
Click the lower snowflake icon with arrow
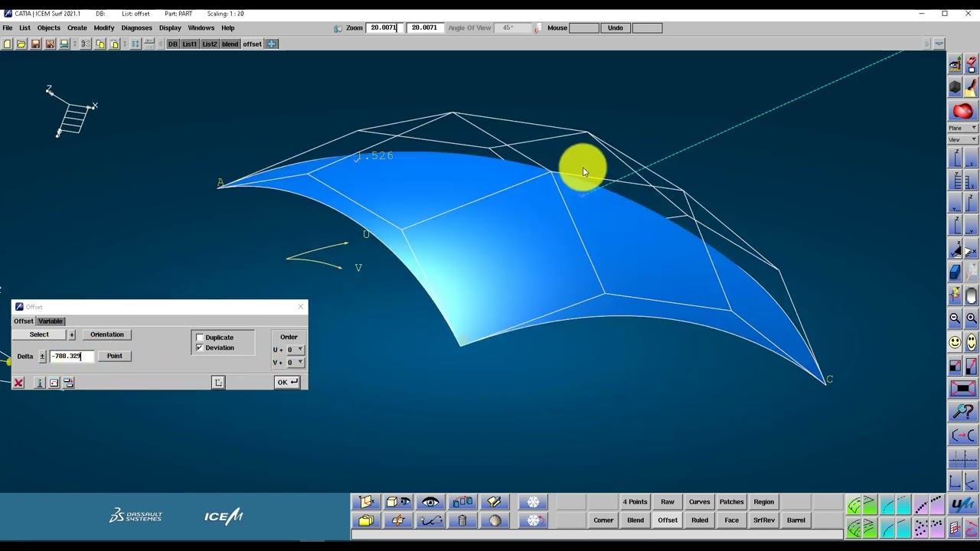(x=533, y=520)
